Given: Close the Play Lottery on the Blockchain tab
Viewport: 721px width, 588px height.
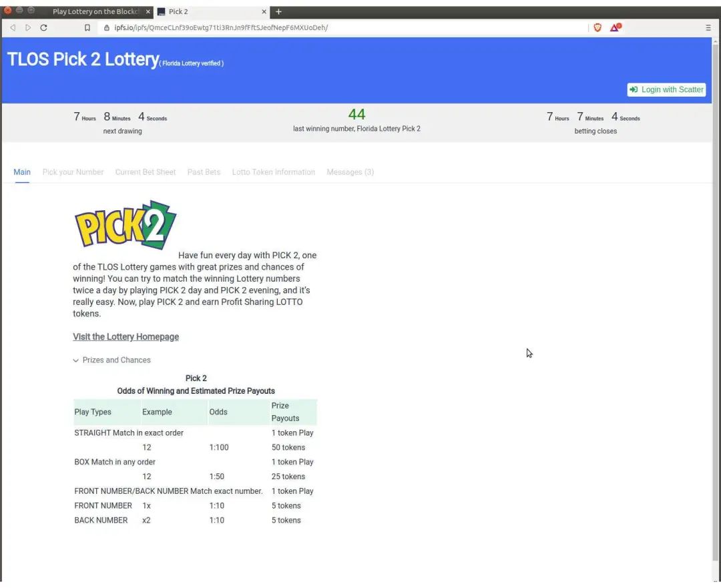Looking at the screenshot, I should (148, 11).
